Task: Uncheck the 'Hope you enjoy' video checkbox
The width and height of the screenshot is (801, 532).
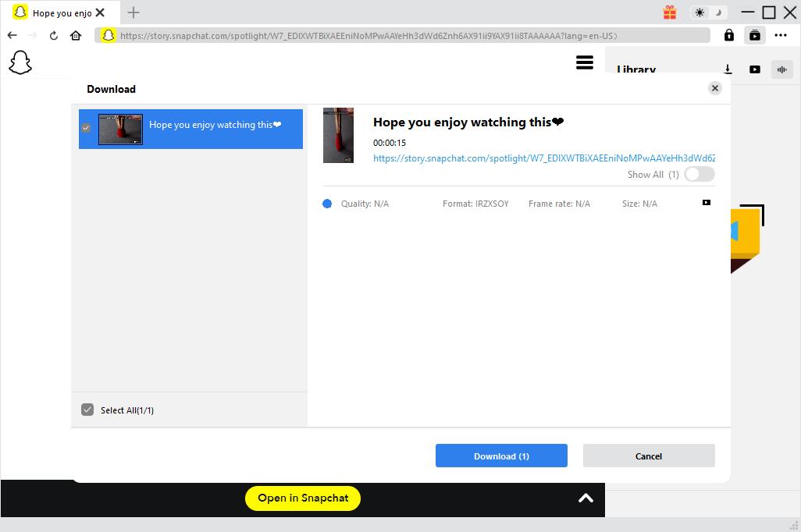Action: pos(86,128)
